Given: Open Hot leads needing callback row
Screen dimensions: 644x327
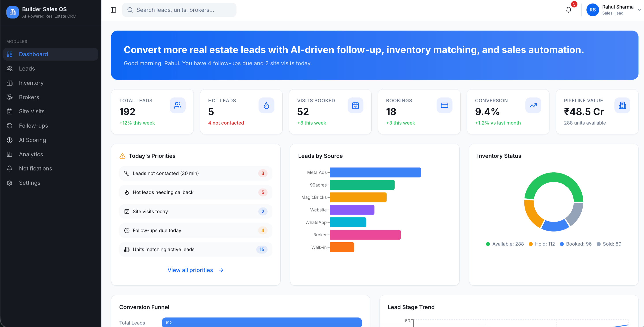Looking at the screenshot, I should (x=196, y=192).
